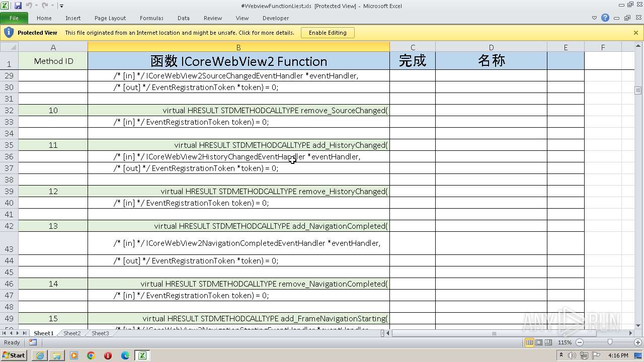644x362 pixels.
Task: Click horizontal scrollbar right arrow
Action: [631, 333]
